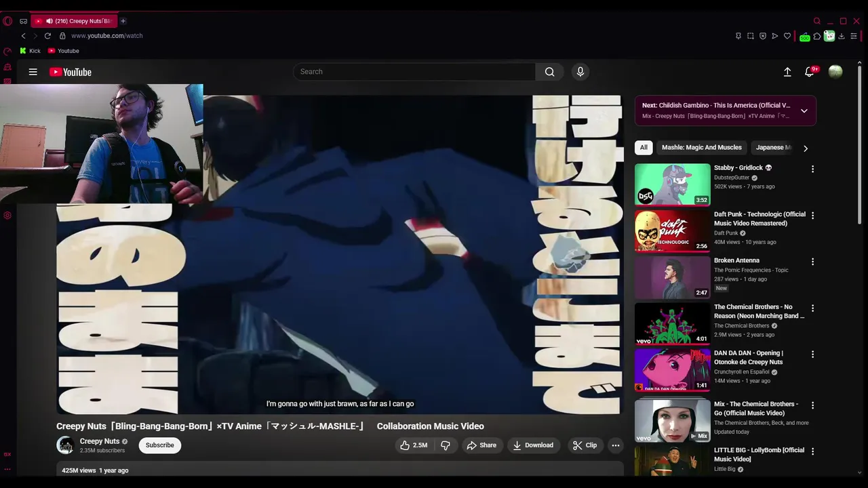Image resolution: width=868 pixels, height=488 pixels.
Task: Open the green 500 extension
Action: pyautogui.click(x=804, y=37)
